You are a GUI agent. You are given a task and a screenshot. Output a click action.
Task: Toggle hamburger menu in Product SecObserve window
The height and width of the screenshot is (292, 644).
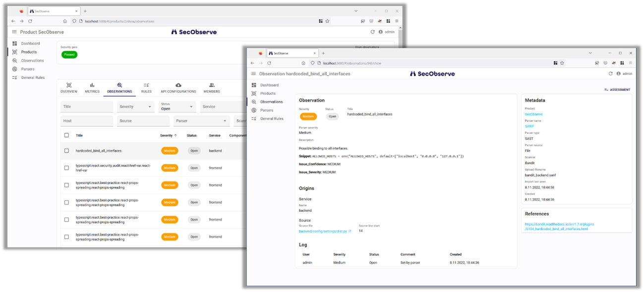pos(14,32)
